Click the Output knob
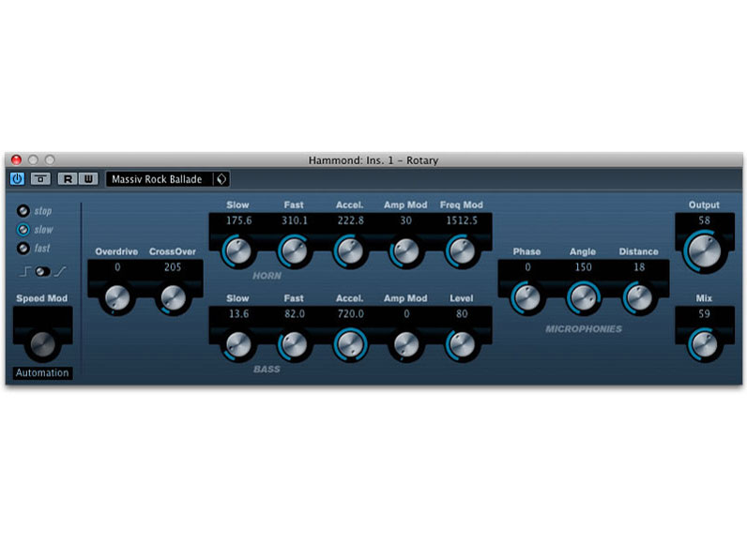747x560 pixels. point(705,251)
